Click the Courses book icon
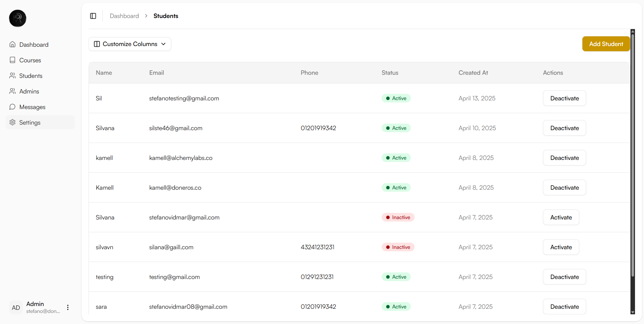The image size is (644, 324). click(x=12, y=60)
